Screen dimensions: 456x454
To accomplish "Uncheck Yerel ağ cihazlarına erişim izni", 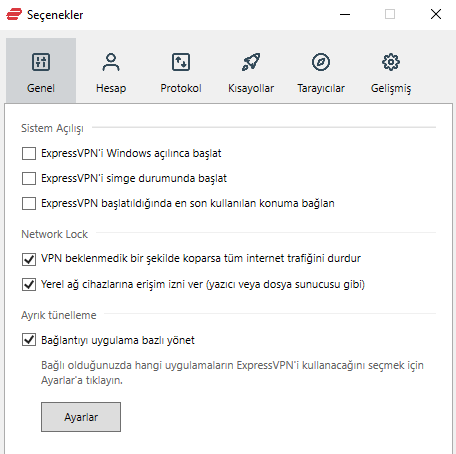I will pyautogui.click(x=29, y=284).
